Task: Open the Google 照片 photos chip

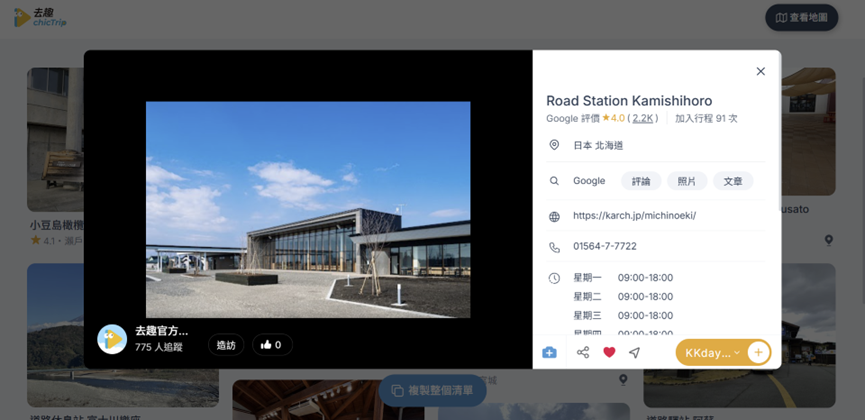Action: coord(687,181)
